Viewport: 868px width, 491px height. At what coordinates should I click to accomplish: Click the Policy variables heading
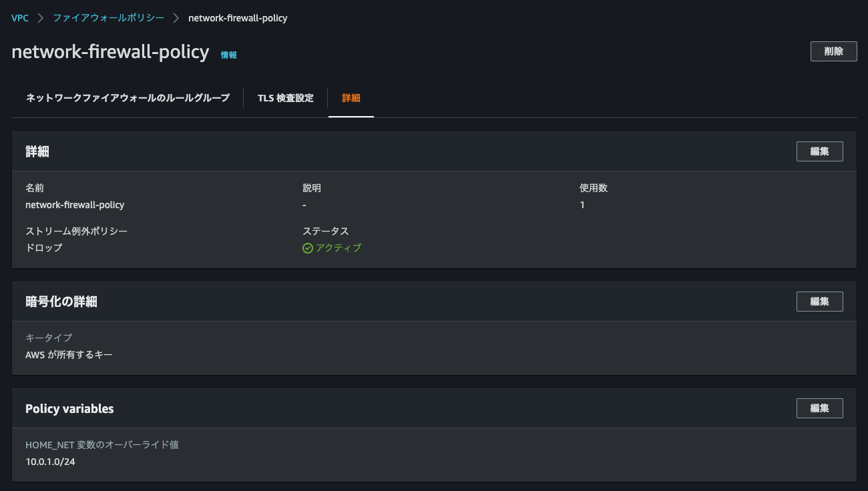[69, 408]
